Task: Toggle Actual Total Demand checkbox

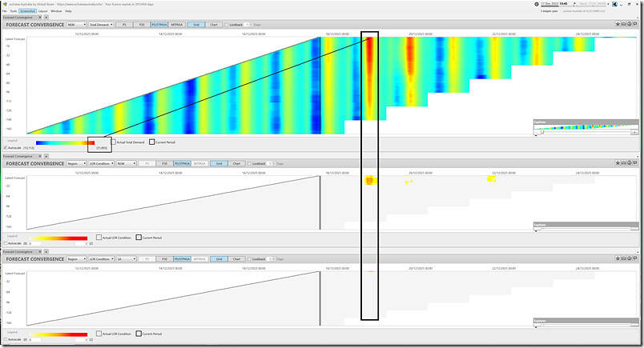Action: pyautogui.click(x=114, y=142)
